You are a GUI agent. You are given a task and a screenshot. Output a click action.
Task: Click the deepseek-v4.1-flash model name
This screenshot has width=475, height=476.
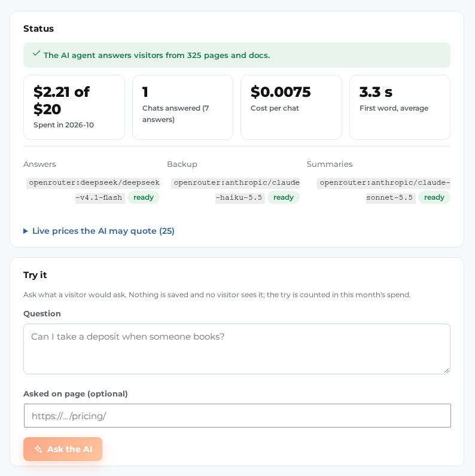[93, 190]
